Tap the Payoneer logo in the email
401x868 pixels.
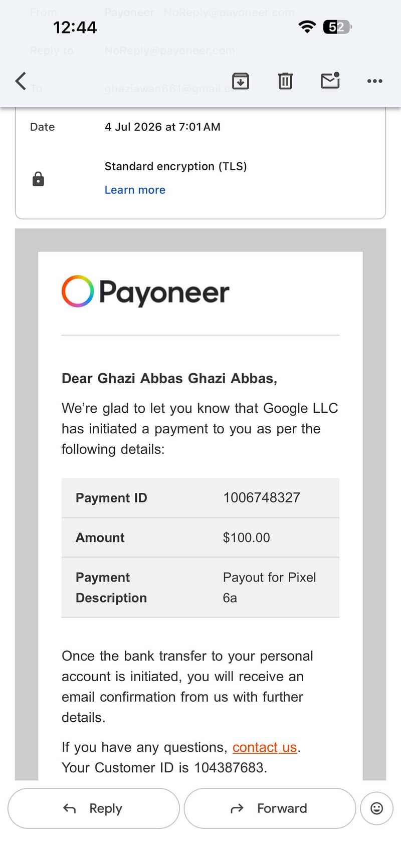tap(145, 292)
